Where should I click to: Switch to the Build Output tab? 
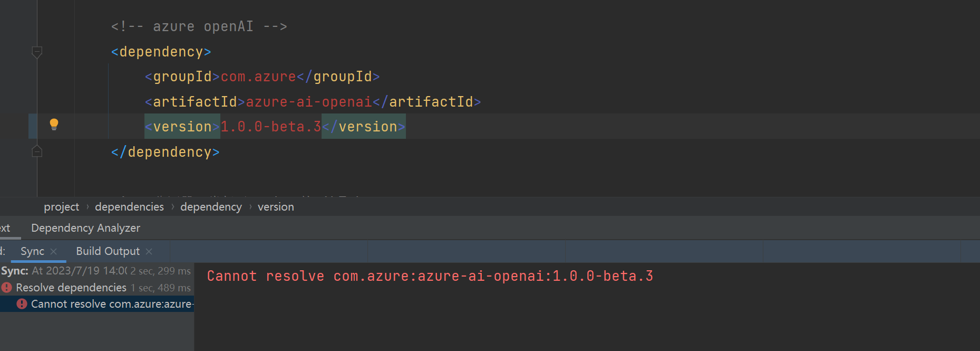pyautogui.click(x=107, y=251)
